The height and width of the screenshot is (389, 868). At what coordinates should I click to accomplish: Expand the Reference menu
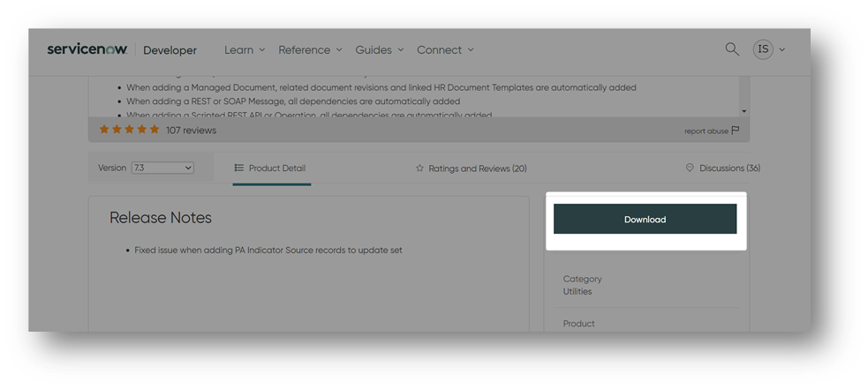click(x=310, y=49)
